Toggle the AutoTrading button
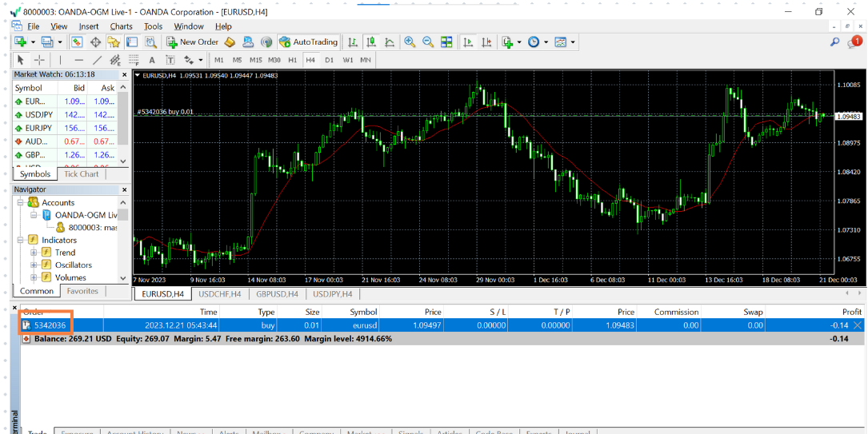 (308, 42)
